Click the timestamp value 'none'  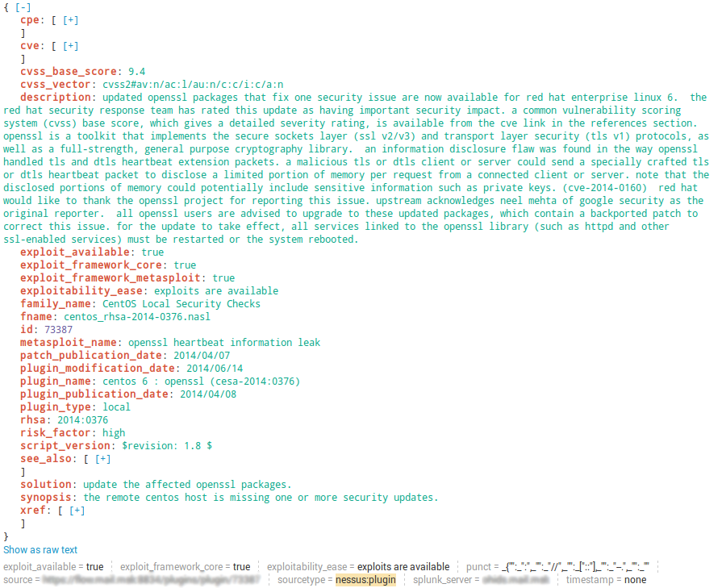(636, 580)
